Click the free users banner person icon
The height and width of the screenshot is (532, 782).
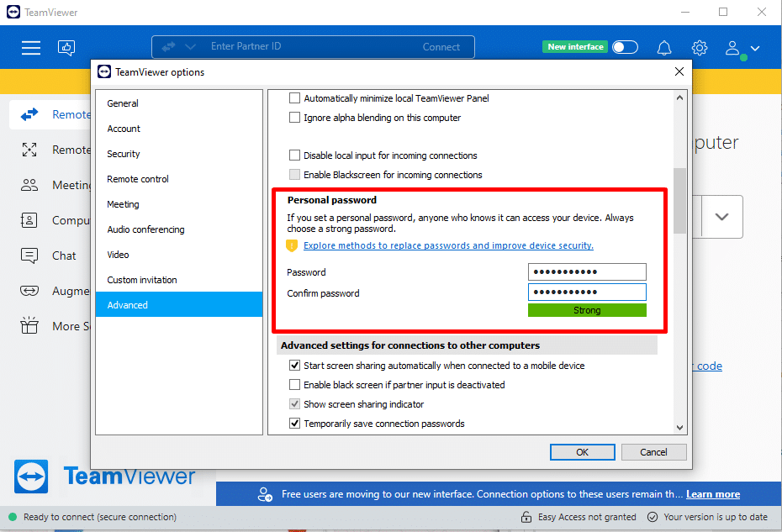coord(264,494)
